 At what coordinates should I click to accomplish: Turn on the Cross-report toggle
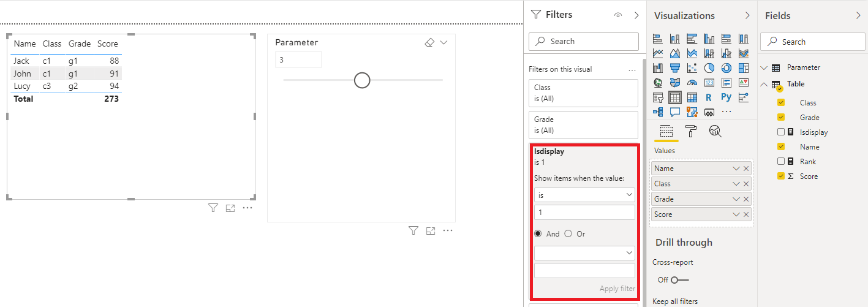pyautogui.click(x=679, y=280)
